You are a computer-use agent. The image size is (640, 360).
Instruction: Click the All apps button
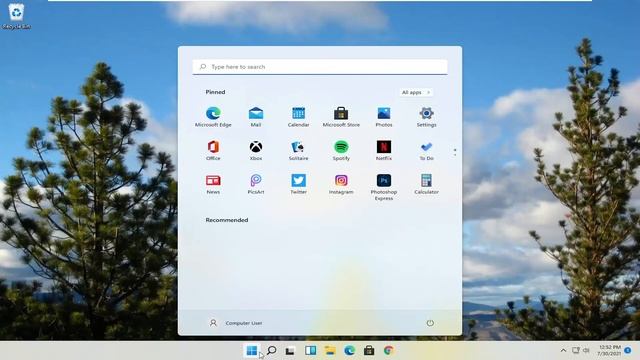(x=416, y=92)
